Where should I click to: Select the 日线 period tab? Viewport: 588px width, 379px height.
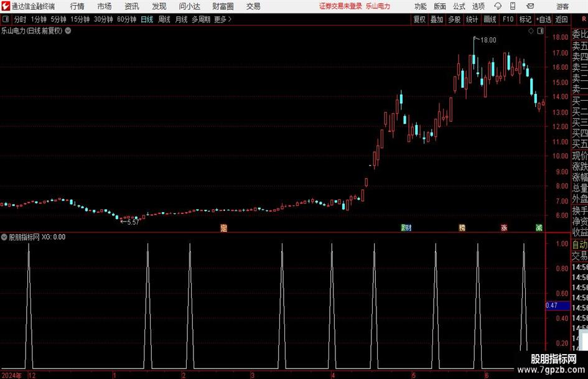point(147,19)
